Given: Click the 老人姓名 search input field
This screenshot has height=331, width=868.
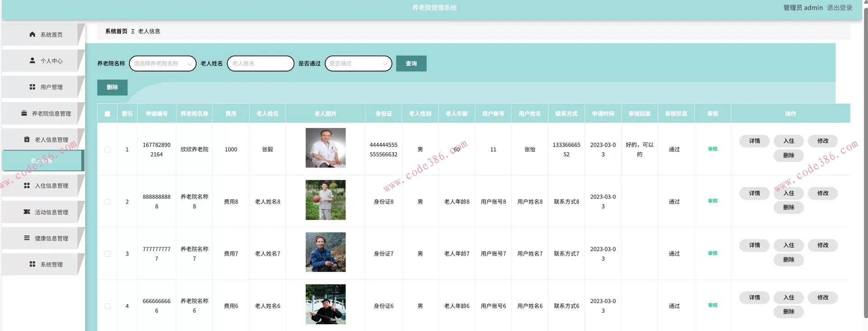Looking at the screenshot, I should point(260,64).
